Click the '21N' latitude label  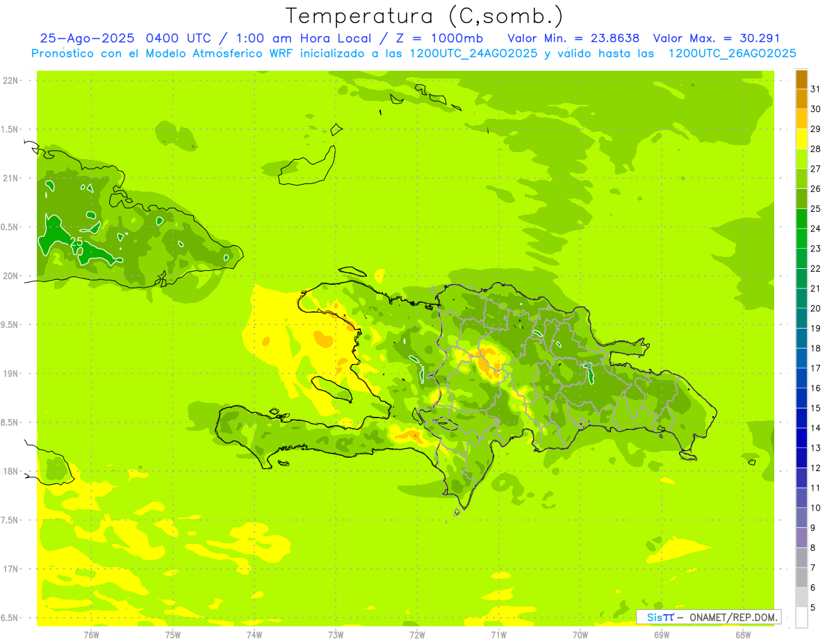[x=10, y=179]
